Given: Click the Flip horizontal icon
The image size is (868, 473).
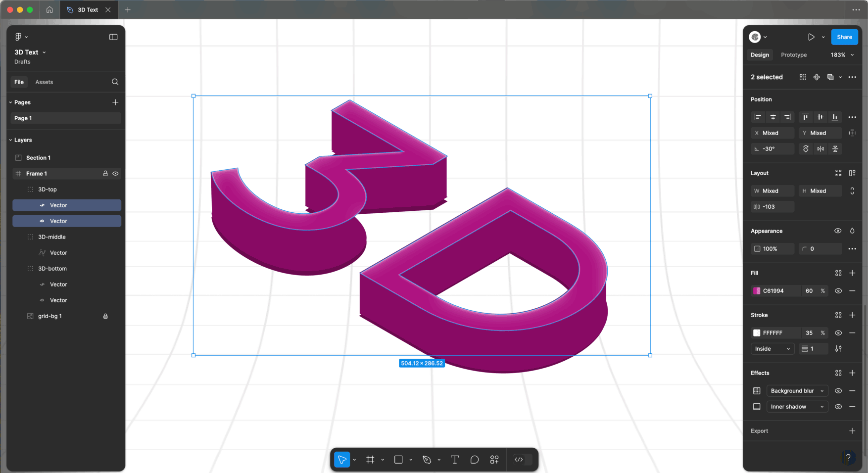Looking at the screenshot, I should pos(820,149).
